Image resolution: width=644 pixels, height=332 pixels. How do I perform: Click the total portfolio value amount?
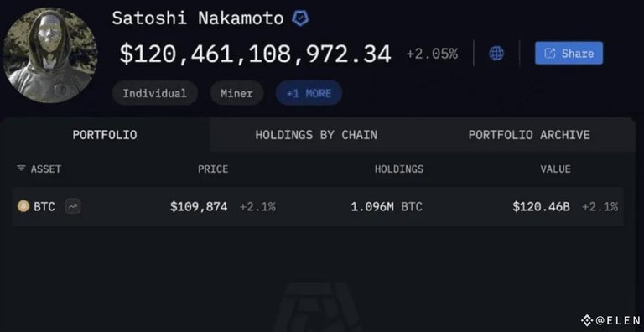(255, 54)
